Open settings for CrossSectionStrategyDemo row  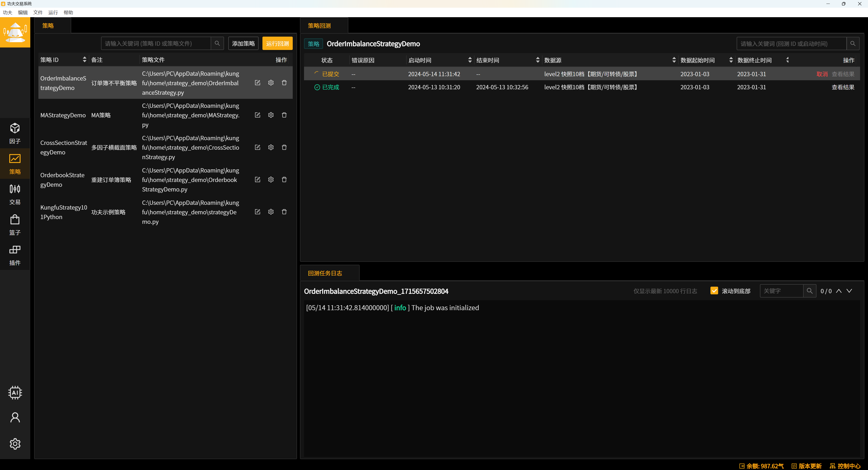pyautogui.click(x=271, y=147)
